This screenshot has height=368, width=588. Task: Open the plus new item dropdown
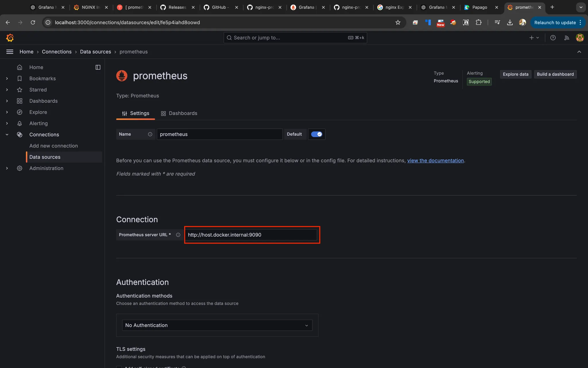(534, 38)
